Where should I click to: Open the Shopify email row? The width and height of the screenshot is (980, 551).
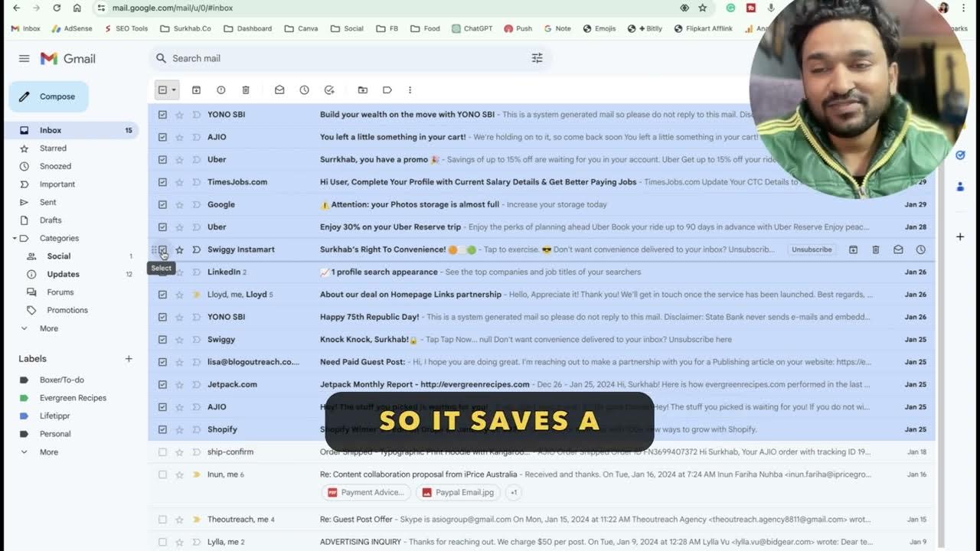pyautogui.click(x=541, y=429)
